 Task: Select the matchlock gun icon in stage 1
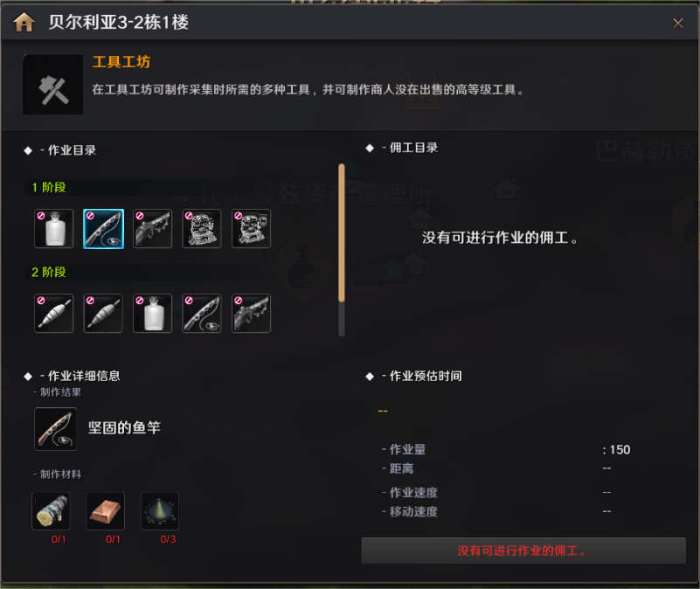[152, 228]
